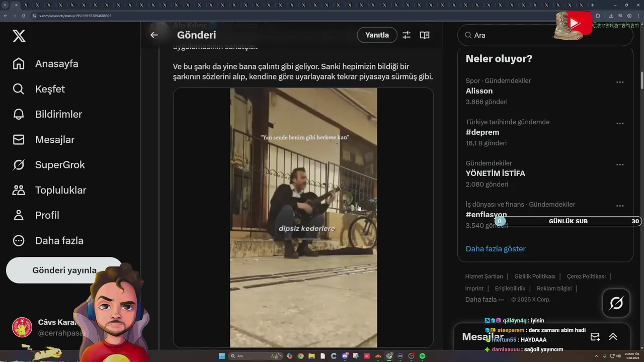The width and height of the screenshot is (644, 362).
Task: Compose new message in Mesajlar drawer
Action: tap(595, 337)
